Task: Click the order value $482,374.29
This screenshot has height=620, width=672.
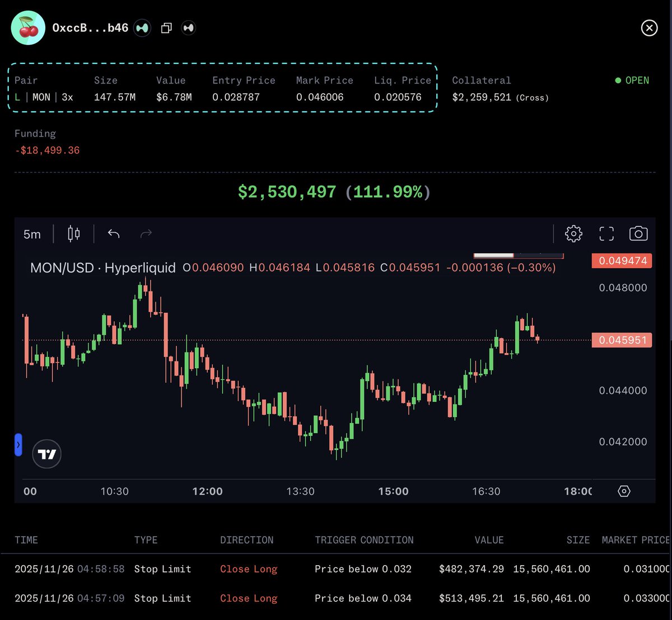Action: click(x=472, y=569)
